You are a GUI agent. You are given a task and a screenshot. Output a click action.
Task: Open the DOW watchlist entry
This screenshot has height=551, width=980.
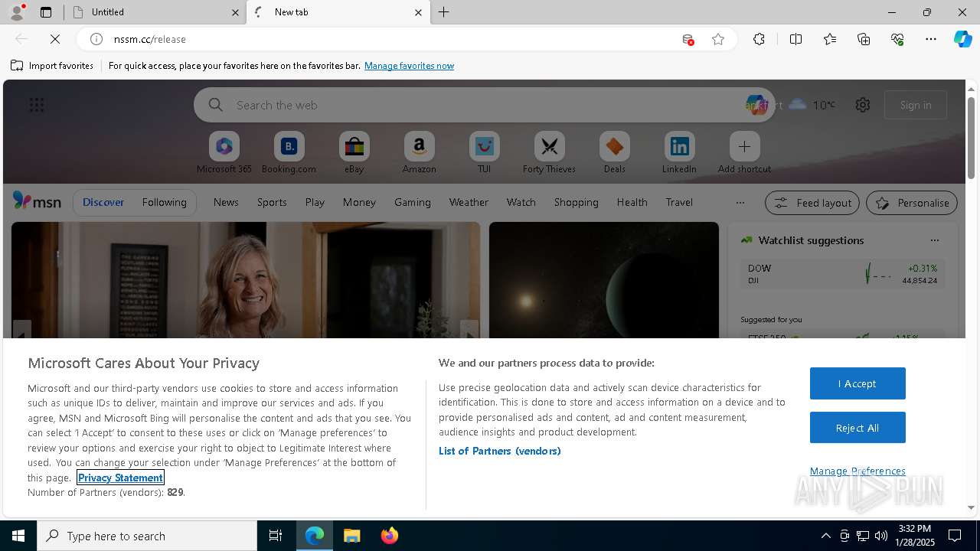pyautogui.click(x=842, y=274)
